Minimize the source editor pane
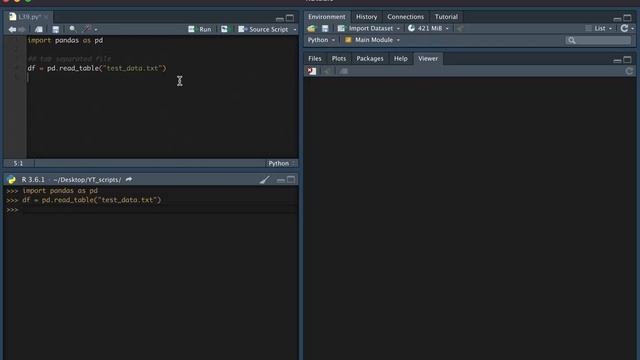This screenshot has height=360, width=640. coord(280,18)
